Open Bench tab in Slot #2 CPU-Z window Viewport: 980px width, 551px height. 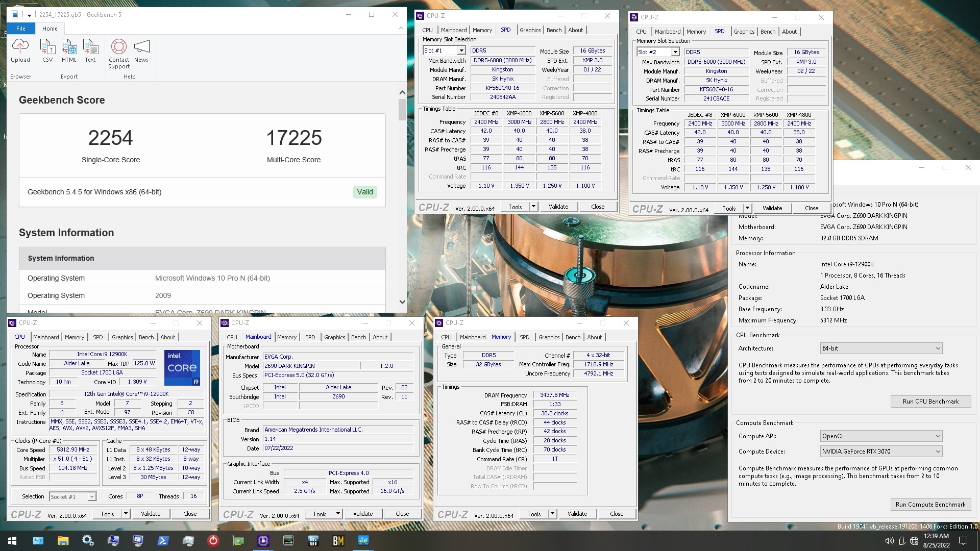[768, 32]
